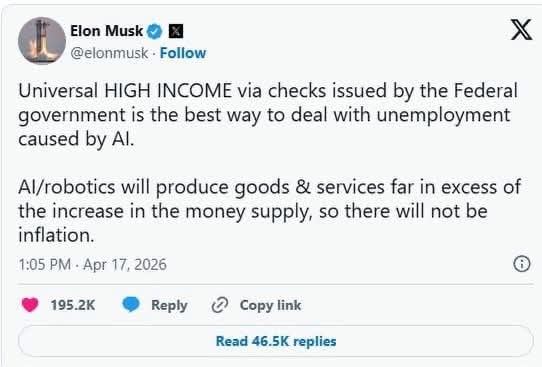Click the AI/robotics paragraph of the post
Image resolution: width=542 pixels, height=367 pixels.
(270, 211)
